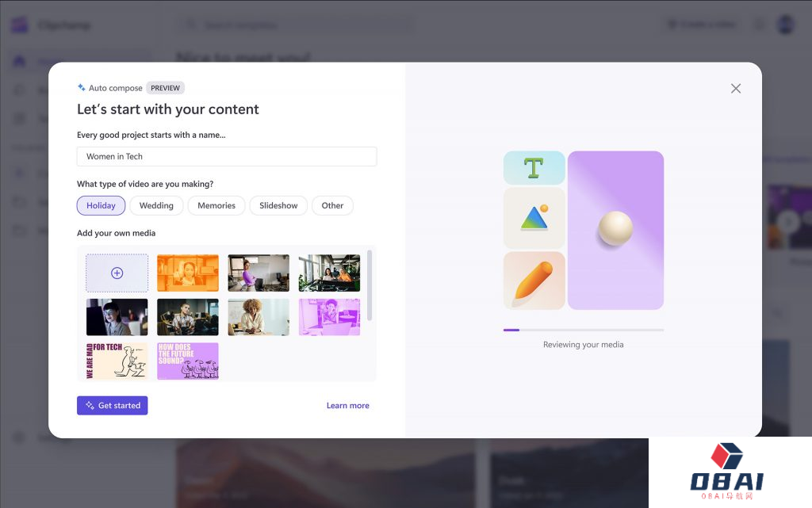Viewport: 812px width, 508px height.
Task: Click the plus icon to add media
Action: [117, 273]
